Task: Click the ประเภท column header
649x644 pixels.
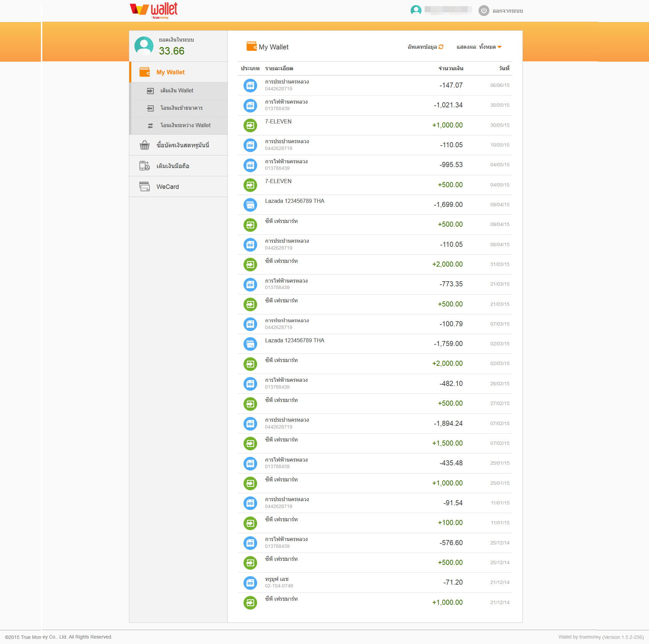Action: (250, 69)
